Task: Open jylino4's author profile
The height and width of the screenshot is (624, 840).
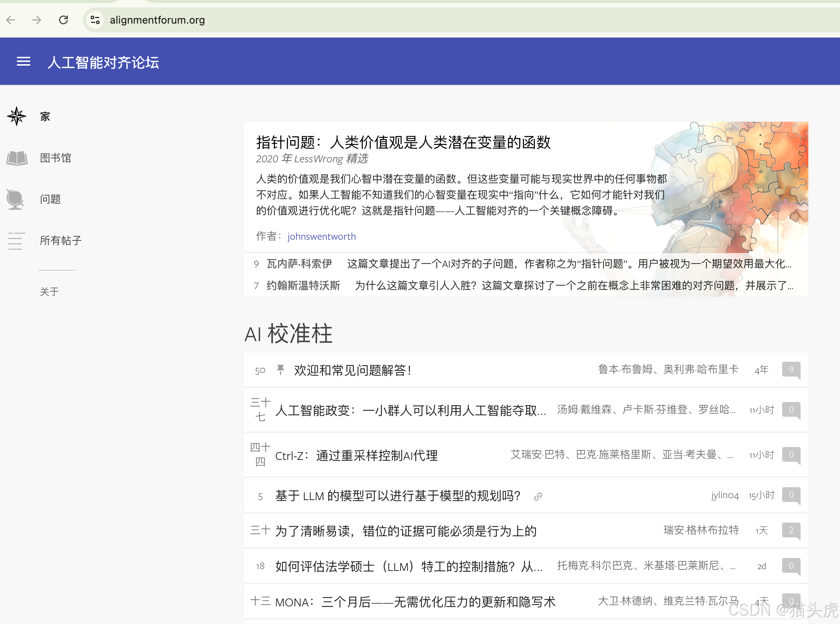Action: tap(725, 495)
